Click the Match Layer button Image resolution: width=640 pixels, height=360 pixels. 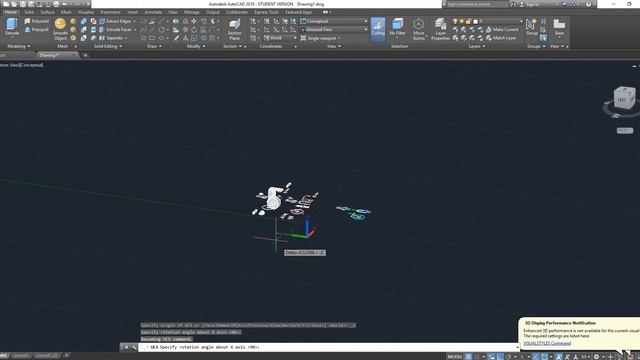pyautogui.click(x=501, y=38)
